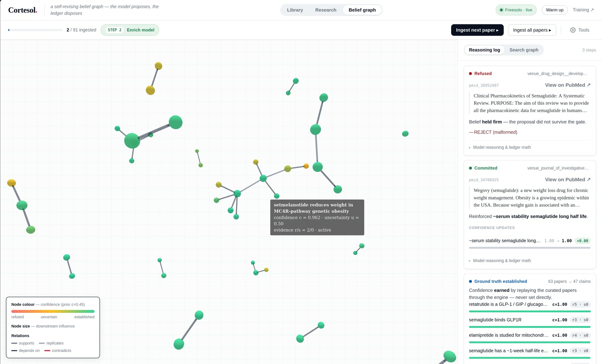Click the r5 · s0 evidence badge
This screenshot has height=364, width=602.
coord(580,305)
